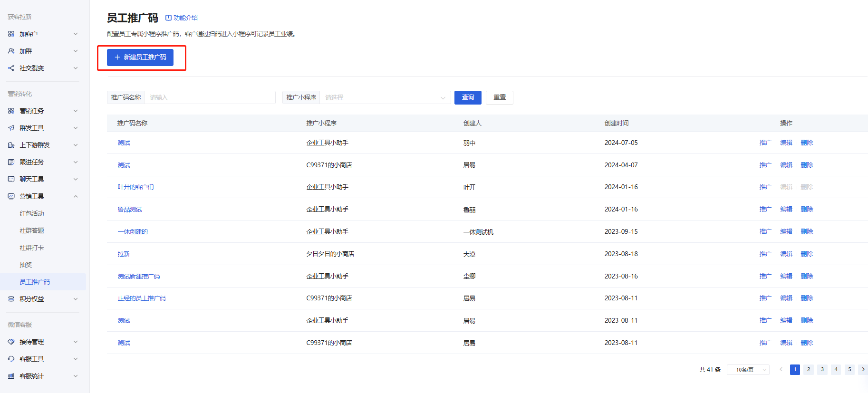Open 抽奖 submenu item

click(26, 265)
